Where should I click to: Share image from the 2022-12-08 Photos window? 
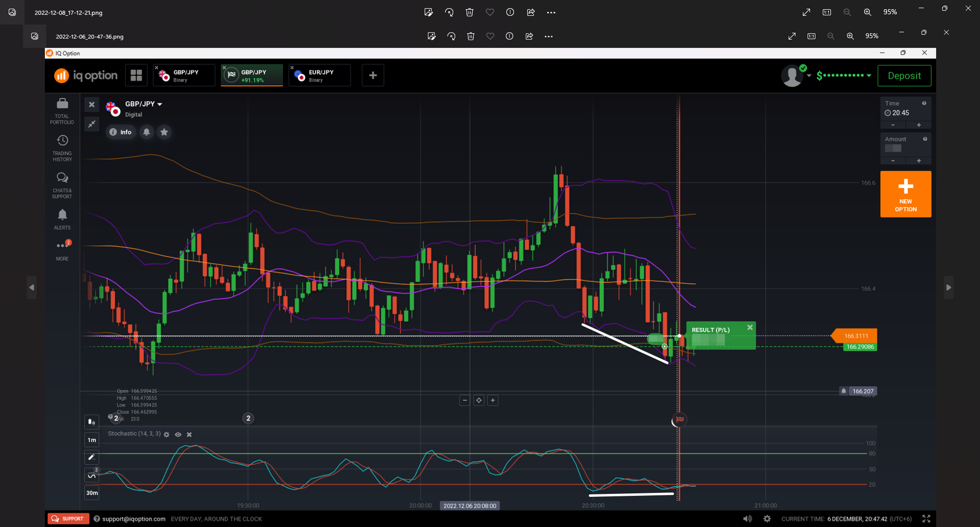(531, 12)
